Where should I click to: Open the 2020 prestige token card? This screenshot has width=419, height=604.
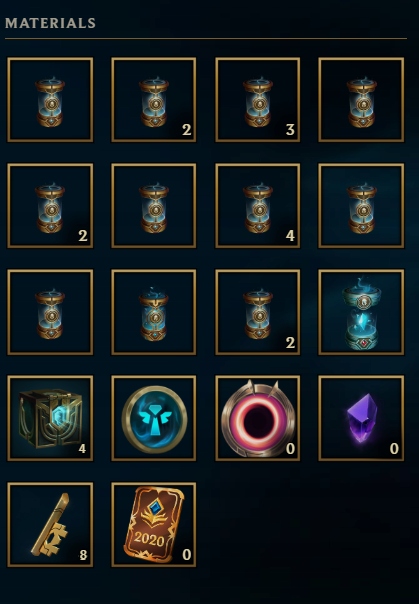(x=154, y=524)
